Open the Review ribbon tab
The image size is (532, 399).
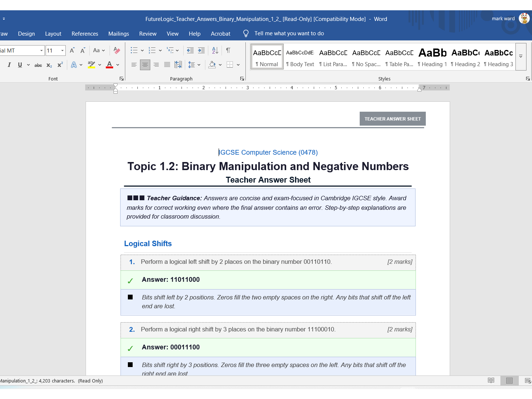(148, 33)
